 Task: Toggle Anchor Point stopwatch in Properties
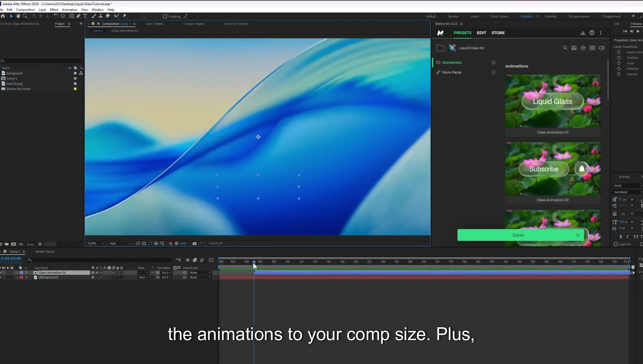[x=619, y=52]
